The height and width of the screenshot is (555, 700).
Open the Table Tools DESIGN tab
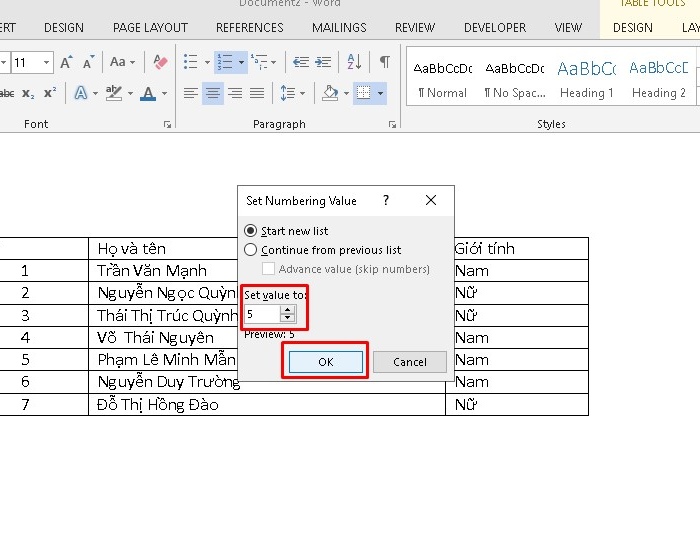633,28
